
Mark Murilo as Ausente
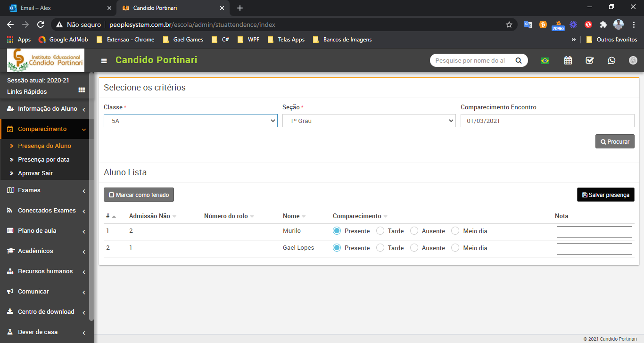tap(414, 231)
